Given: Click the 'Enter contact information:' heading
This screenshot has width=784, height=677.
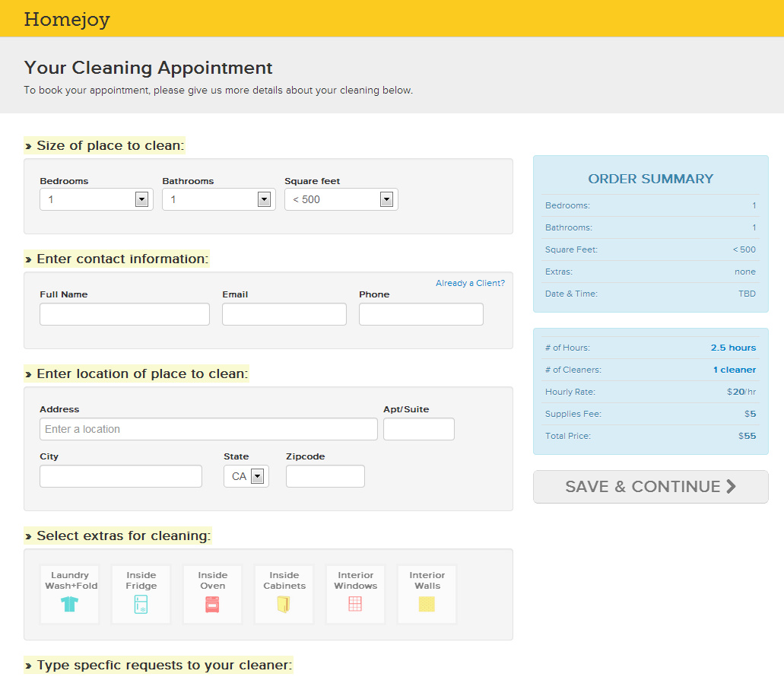Looking at the screenshot, I should [x=122, y=259].
